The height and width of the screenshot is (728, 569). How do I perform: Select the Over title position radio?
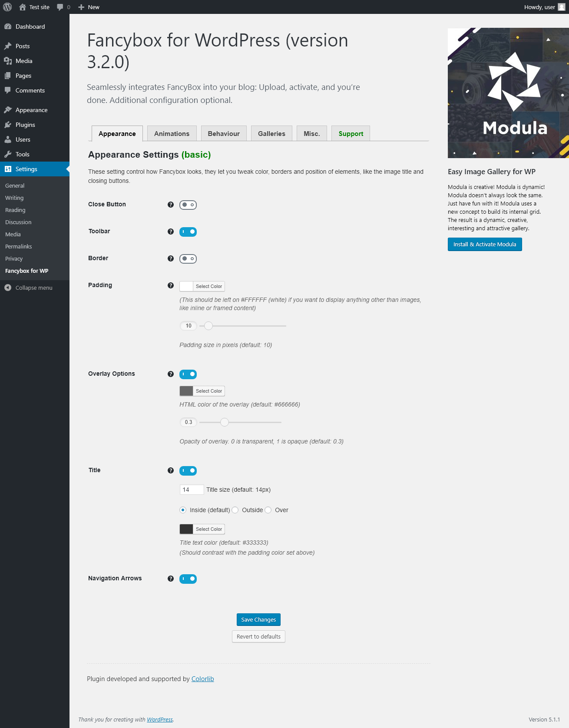(x=268, y=510)
